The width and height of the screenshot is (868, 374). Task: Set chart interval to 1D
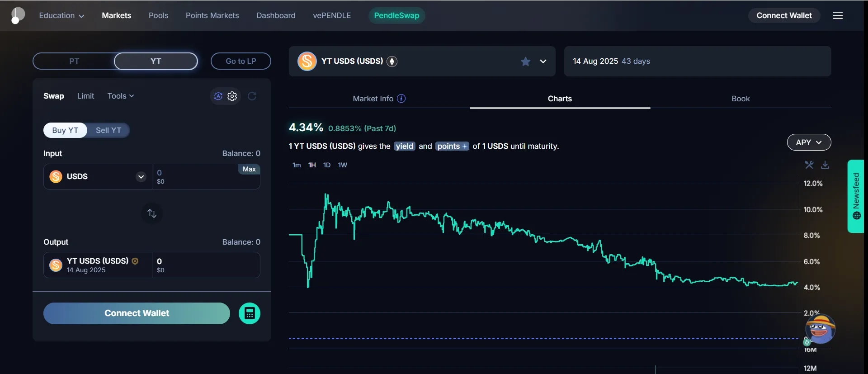click(x=327, y=165)
